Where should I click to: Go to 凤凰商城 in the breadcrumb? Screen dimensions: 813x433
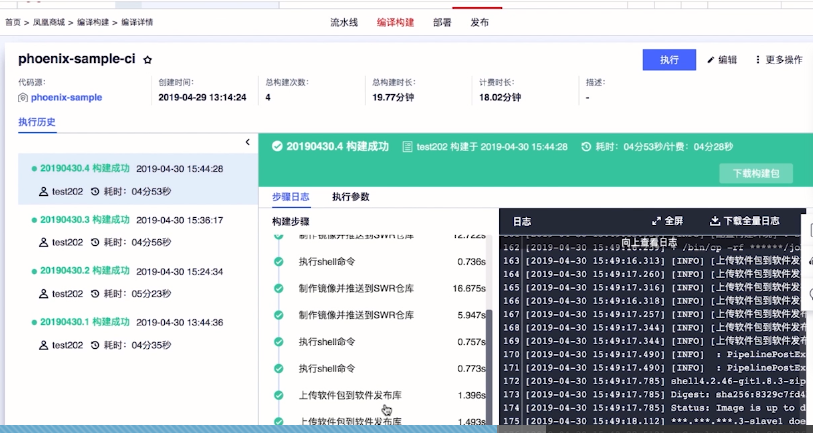49,22
